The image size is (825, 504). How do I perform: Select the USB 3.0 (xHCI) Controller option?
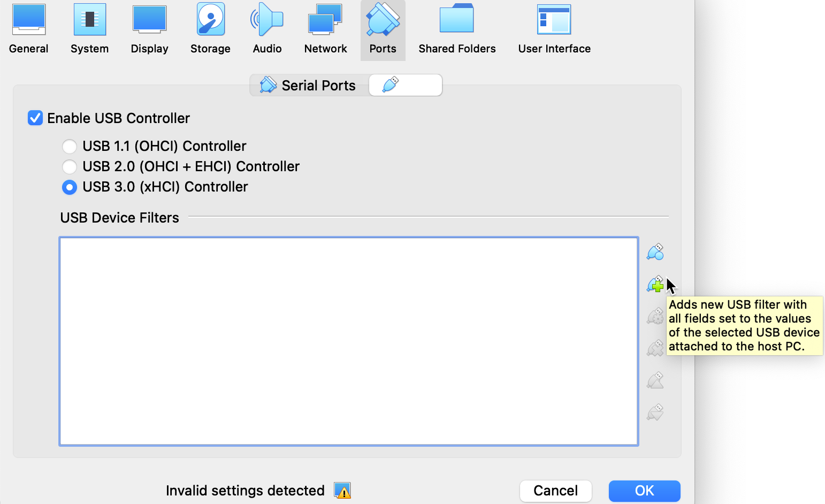(70, 187)
